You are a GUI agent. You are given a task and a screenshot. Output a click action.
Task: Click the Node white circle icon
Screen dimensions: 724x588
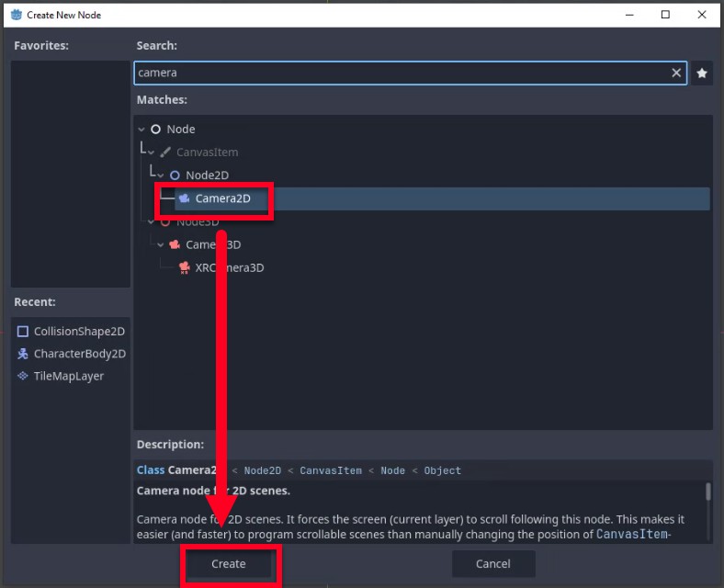tap(155, 130)
